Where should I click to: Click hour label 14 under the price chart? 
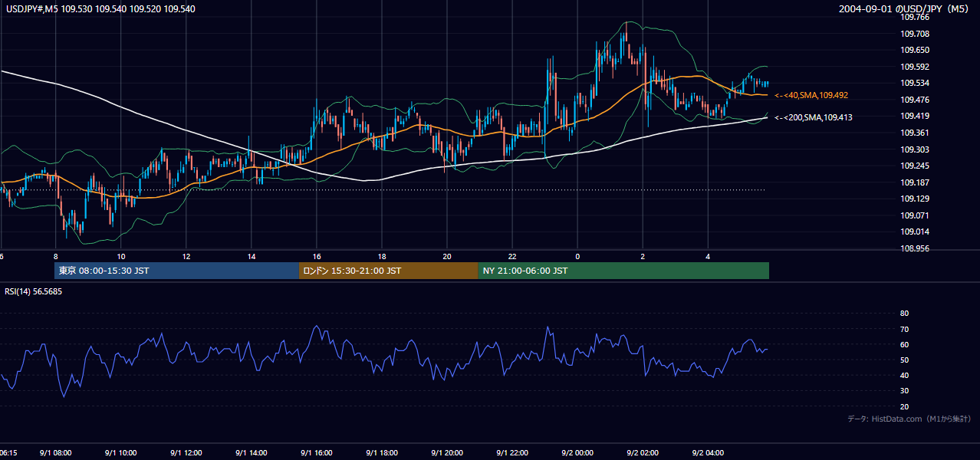click(252, 256)
